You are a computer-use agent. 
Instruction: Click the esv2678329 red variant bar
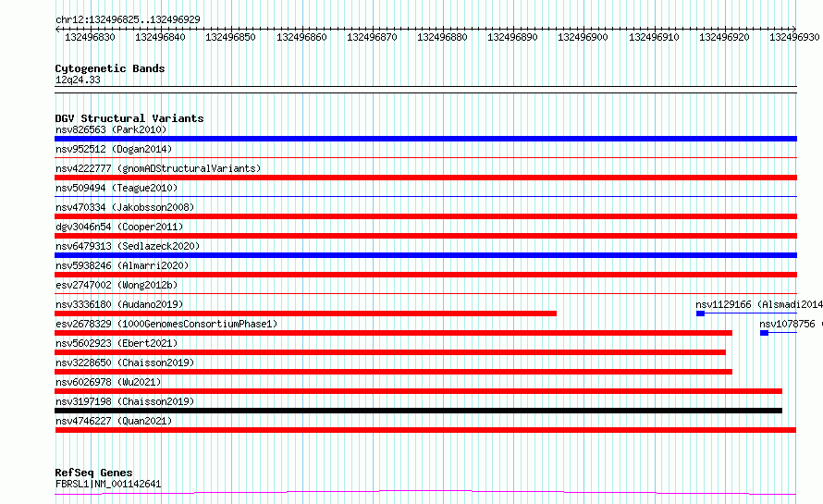click(x=393, y=333)
